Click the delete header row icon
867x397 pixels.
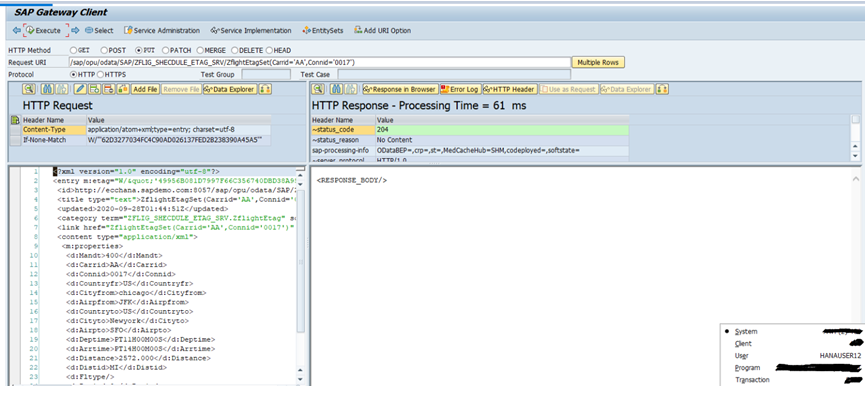tap(108, 89)
